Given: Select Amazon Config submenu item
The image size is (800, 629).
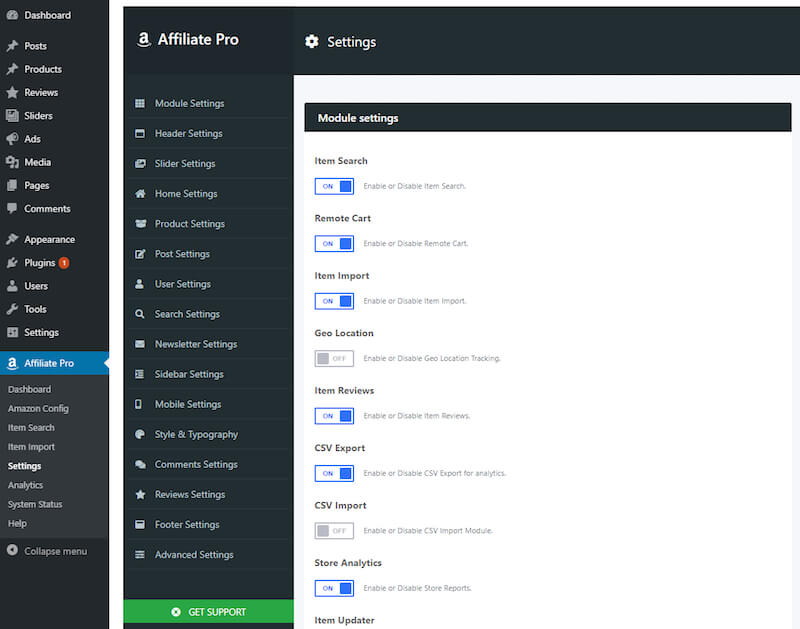Looking at the screenshot, I should pyautogui.click(x=38, y=409).
